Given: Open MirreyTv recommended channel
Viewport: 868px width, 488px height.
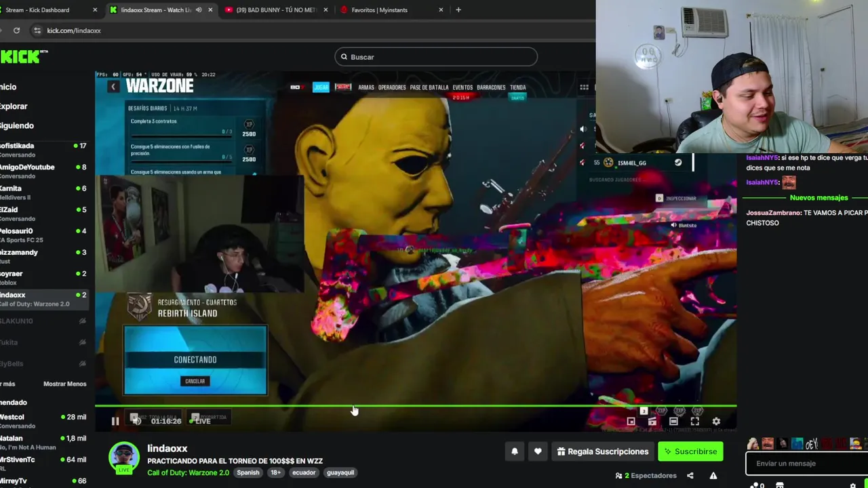Looking at the screenshot, I should (x=43, y=481).
